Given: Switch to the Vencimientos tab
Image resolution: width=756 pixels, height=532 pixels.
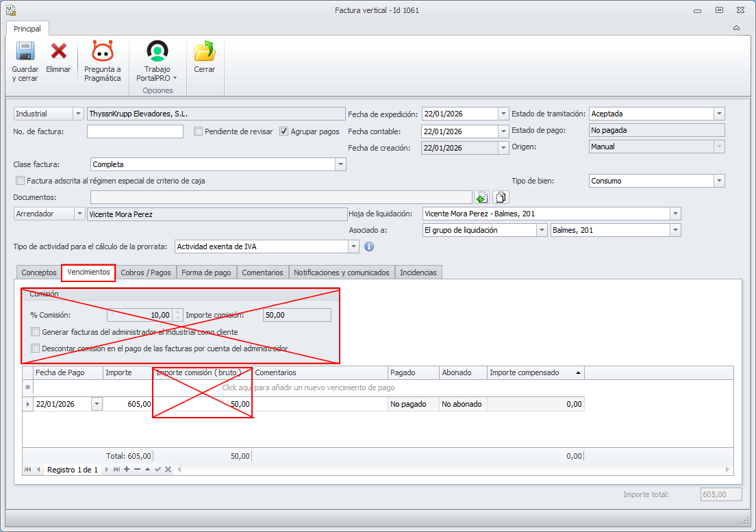Looking at the screenshot, I should click(x=89, y=273).
